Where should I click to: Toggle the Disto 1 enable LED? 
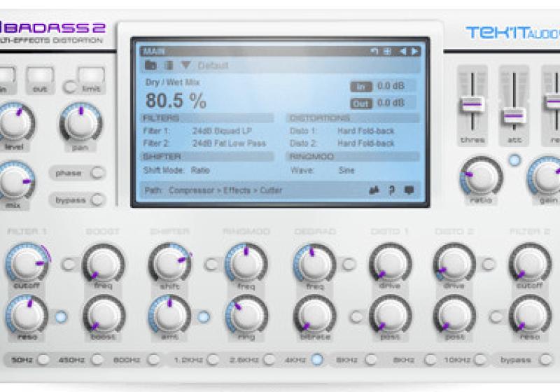[x=356, y=316]
